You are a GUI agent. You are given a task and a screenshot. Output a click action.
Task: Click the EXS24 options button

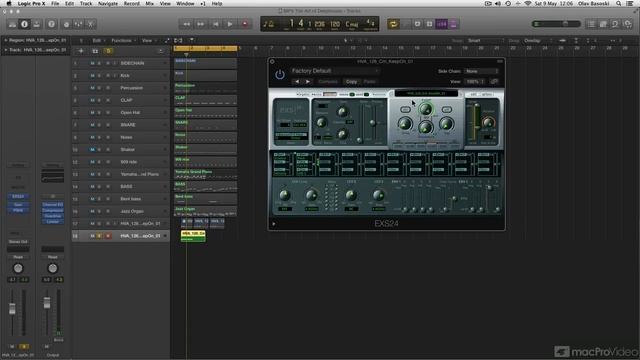[487, 94]
